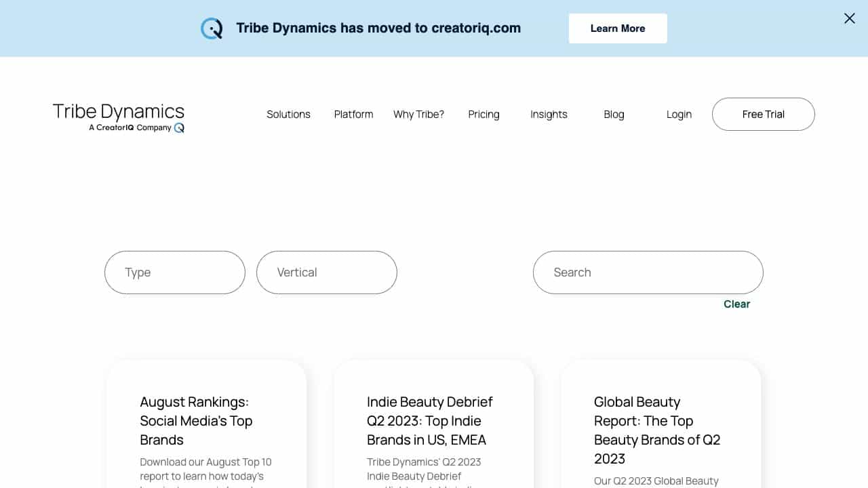This screenshot has width=868, height=488.
Task: Click the Login link
Action: [x=679, y=115]
